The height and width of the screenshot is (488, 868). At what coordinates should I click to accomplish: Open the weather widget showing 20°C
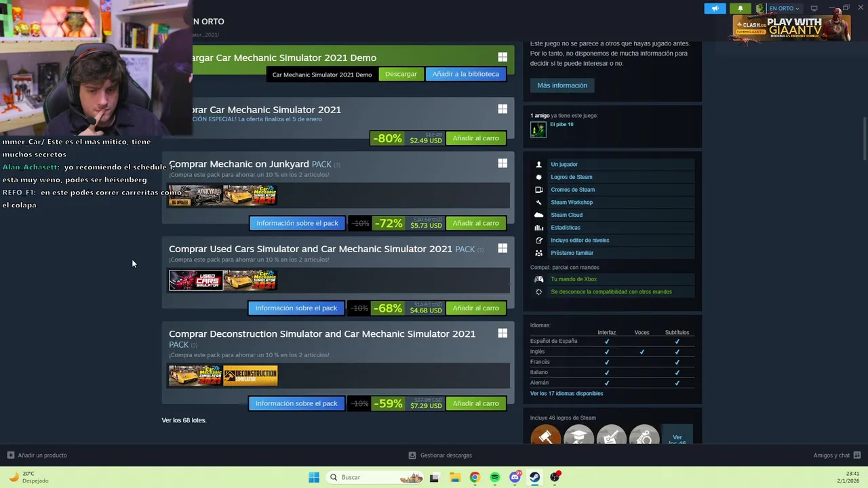(x=28, y=477)
